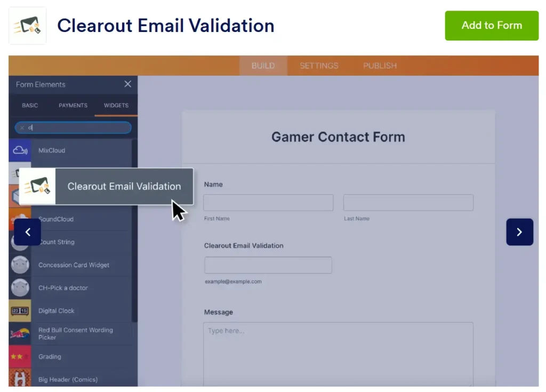Choose the Digital Clock widget
Screen dimensions: 546x392
56,311
